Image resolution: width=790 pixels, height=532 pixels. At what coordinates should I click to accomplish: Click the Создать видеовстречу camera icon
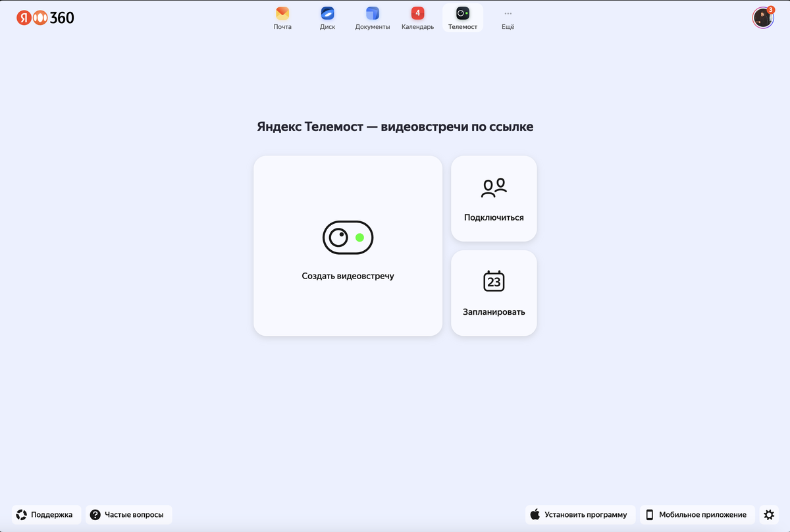348,237
